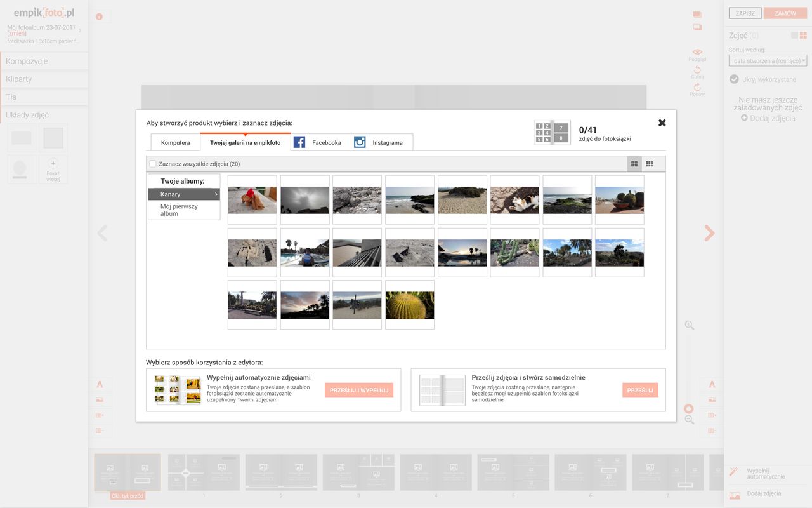812x508 pixels.
Task: Toggle Ukryj wykorzystane checkmark
Action: 734,79
